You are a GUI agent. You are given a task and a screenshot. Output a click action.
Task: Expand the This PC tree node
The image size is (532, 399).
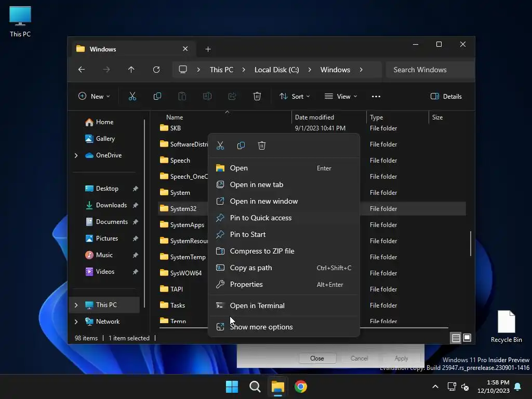pos(76,305)
